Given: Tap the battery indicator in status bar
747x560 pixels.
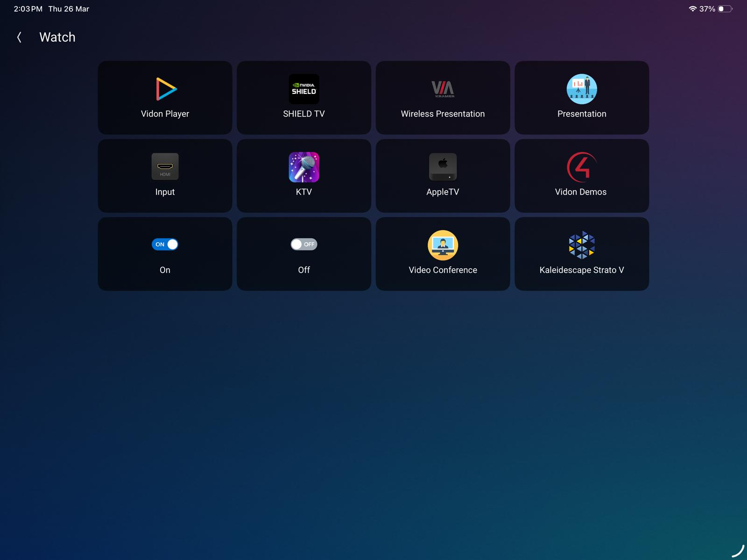Looking at the screenshot, I should pos(725,9).
